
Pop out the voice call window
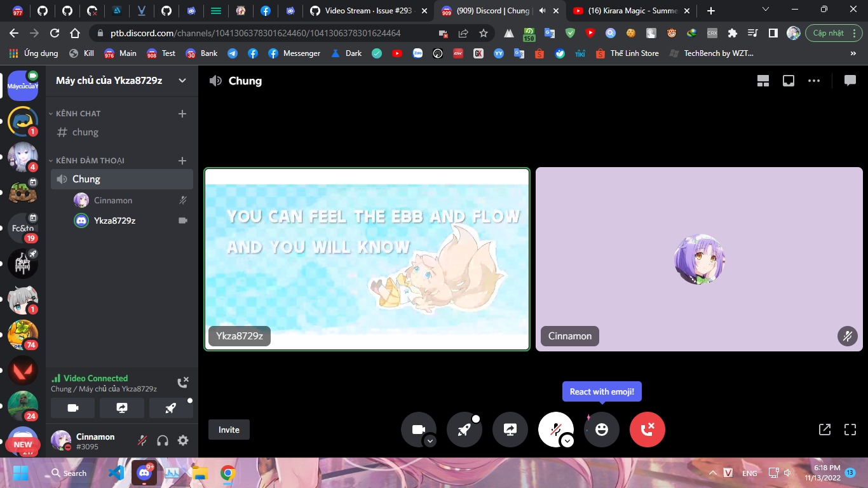point(824,430)
